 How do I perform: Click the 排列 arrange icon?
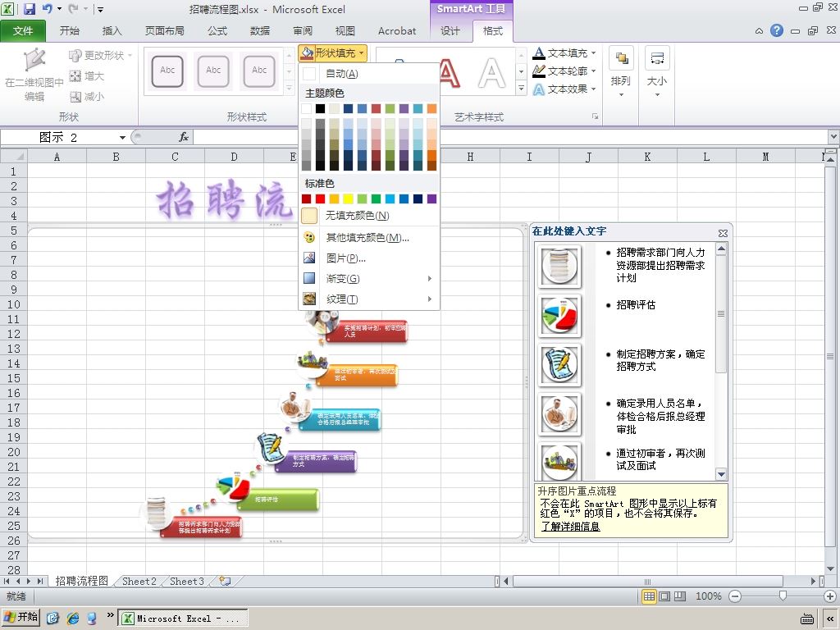(621, 58)
